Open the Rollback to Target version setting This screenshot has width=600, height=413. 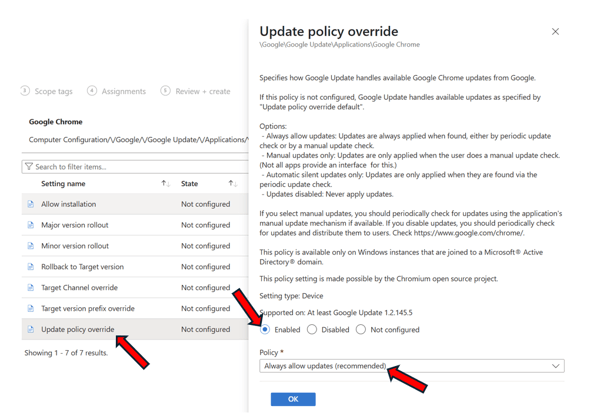[x=82, y=267]
